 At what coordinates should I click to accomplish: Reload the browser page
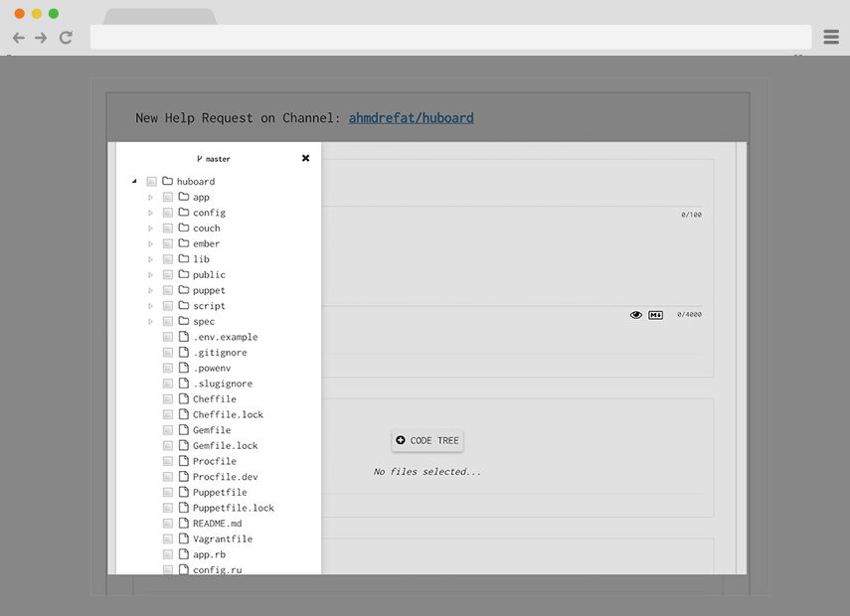click(x=66, y=38)
